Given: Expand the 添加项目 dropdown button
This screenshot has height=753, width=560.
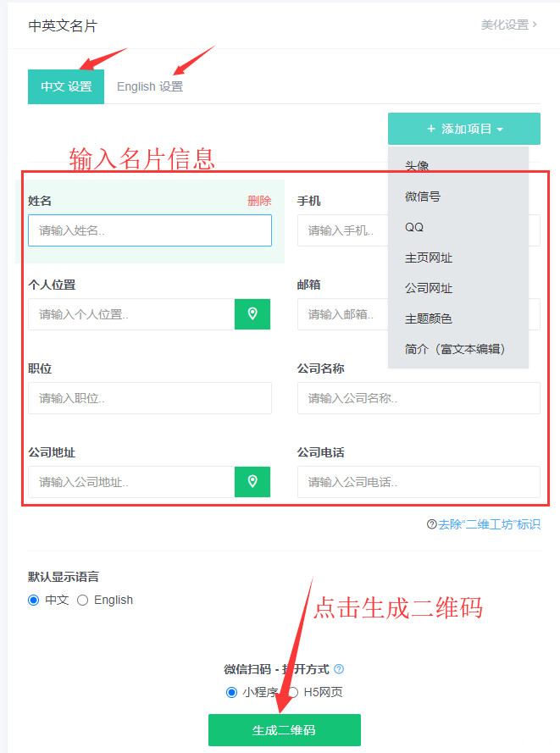Looking at the screenshot, I should pos(464,129).
